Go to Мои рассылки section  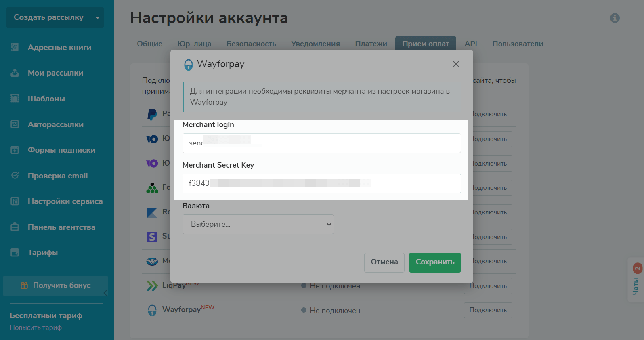(55, 73)
